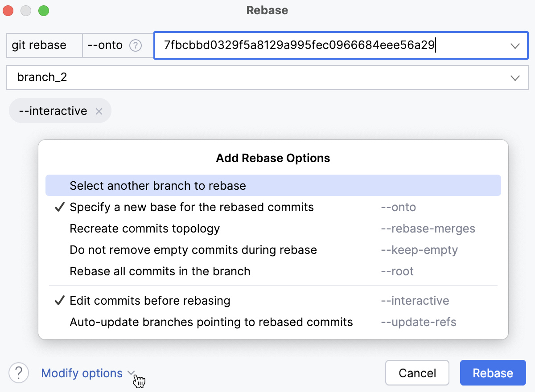
Task: Click the checkmark beside Edit commits before rebasing
Action: click(59, 301)
